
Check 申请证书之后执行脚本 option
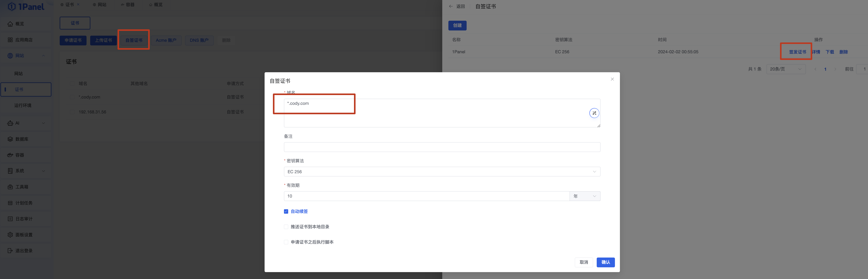point(286,242)
